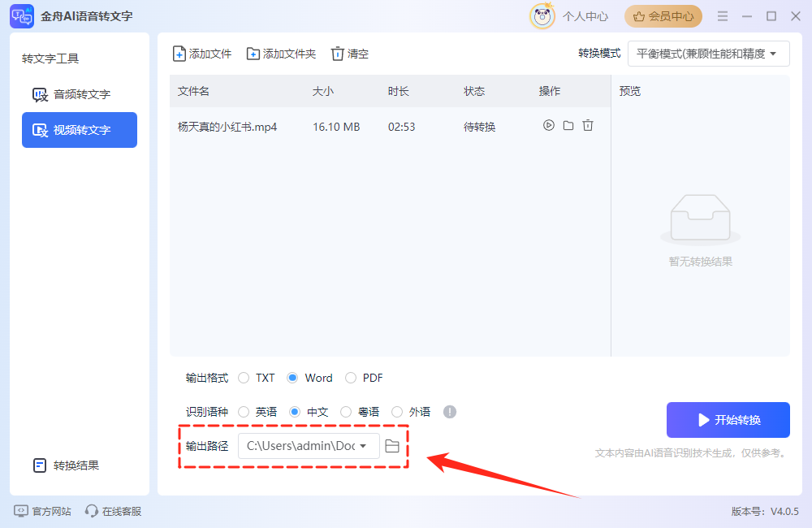The height and width of the screenshot is (528, 812).
Task: Choose 英语 recognition language
Action: (x=244, y=412)
